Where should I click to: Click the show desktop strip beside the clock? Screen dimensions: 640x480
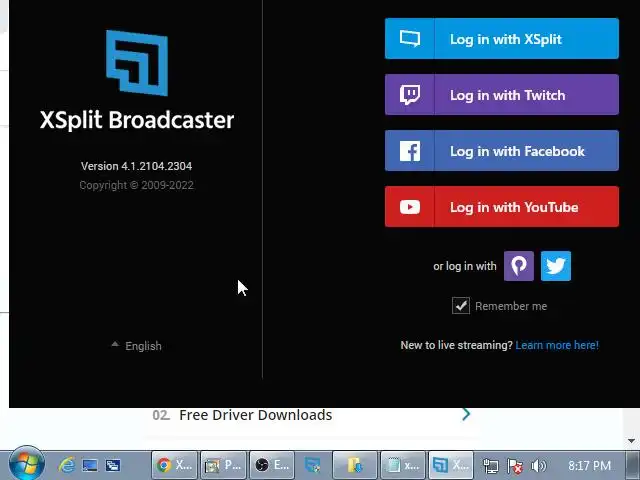[x=632, y=465]
